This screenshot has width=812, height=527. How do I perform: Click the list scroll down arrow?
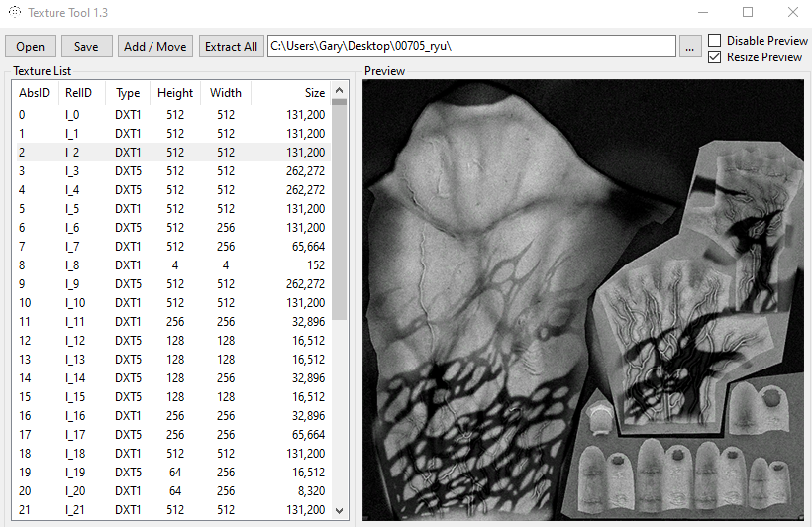pyautogui.click(x=340, y=511)
